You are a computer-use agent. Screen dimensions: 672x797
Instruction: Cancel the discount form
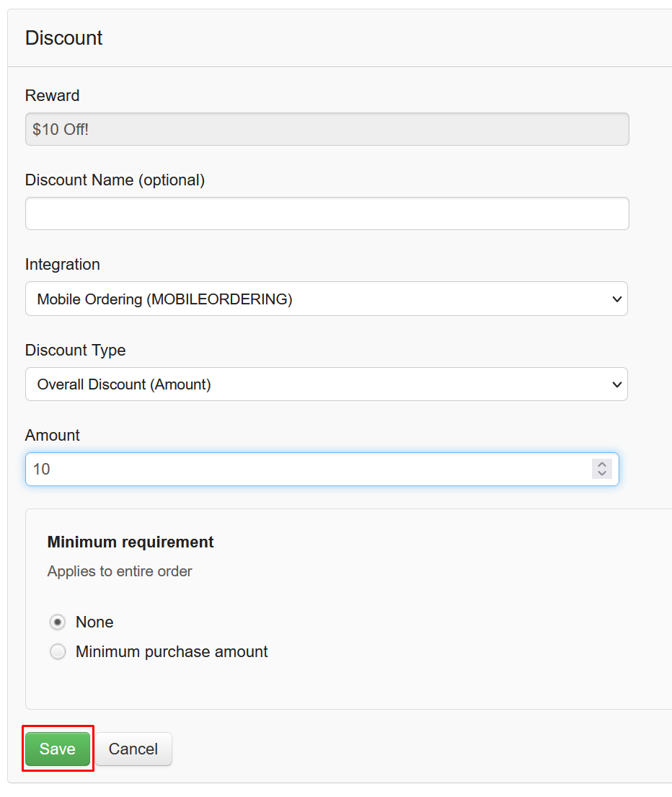pos(133,749)
